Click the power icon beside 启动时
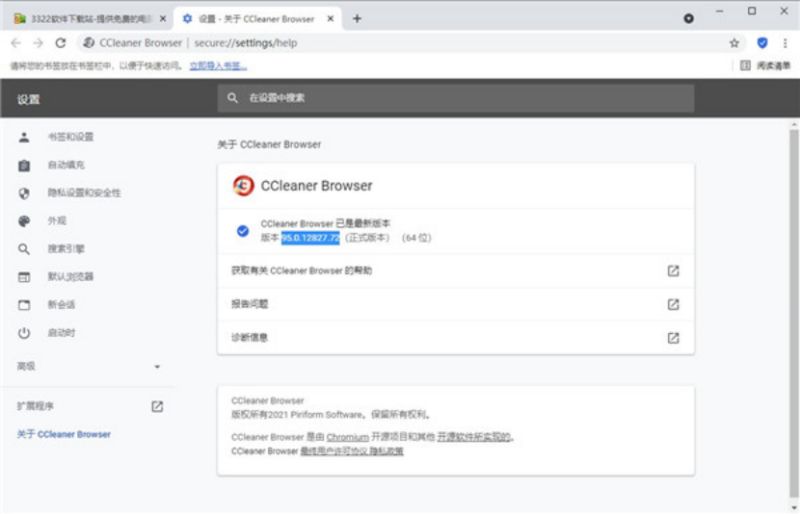Viewport: 800px width, 514px height. (24, 333)
